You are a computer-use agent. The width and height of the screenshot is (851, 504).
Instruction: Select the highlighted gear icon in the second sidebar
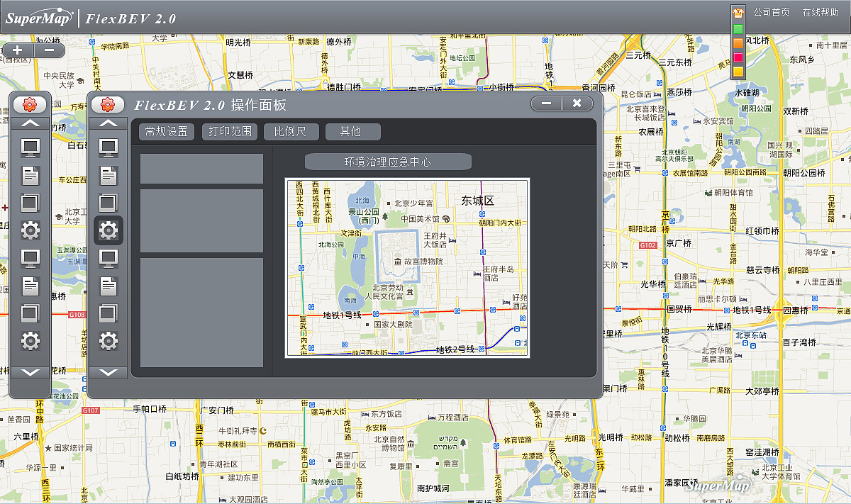[x=109, y=230]
